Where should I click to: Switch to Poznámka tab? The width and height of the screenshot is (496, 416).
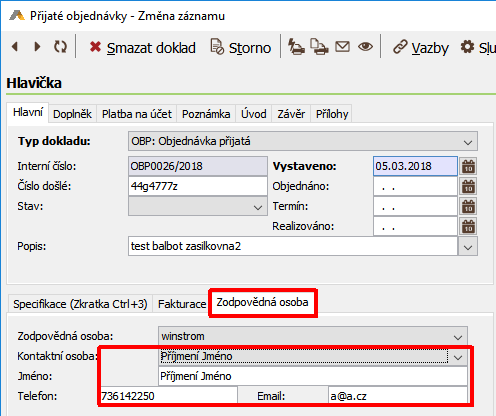tap(206, 114)
